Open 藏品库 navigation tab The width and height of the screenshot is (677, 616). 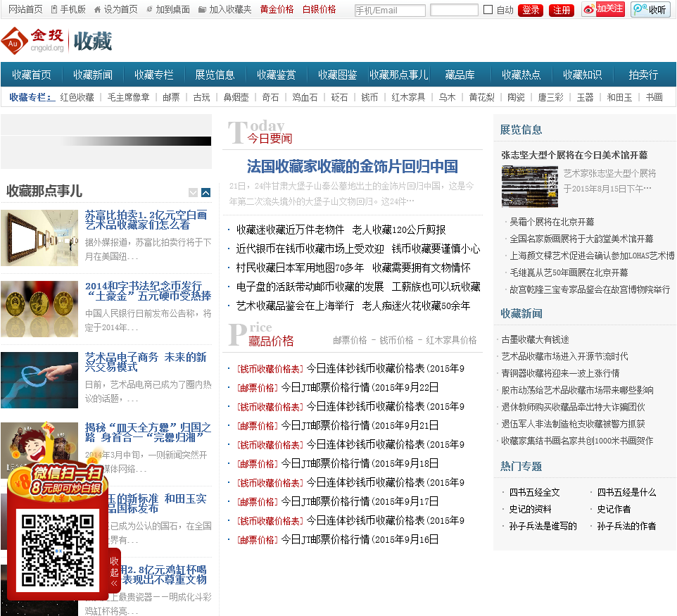(x=460, y=75)
